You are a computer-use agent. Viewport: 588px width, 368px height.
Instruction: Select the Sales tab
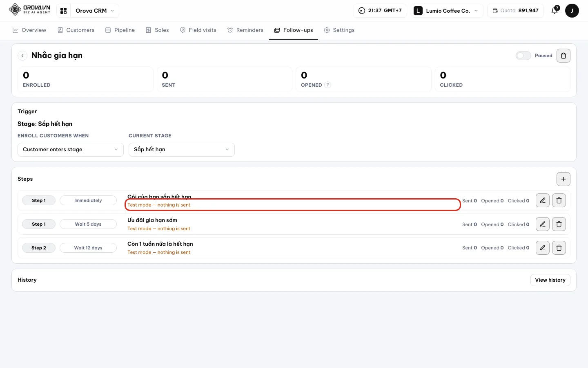pos(157,30)
